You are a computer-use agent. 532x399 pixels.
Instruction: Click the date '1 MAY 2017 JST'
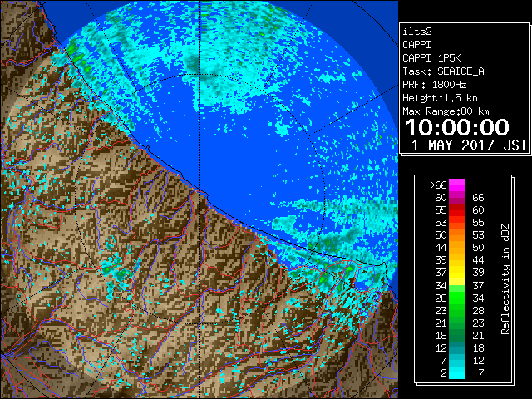(x=469, y=145)
